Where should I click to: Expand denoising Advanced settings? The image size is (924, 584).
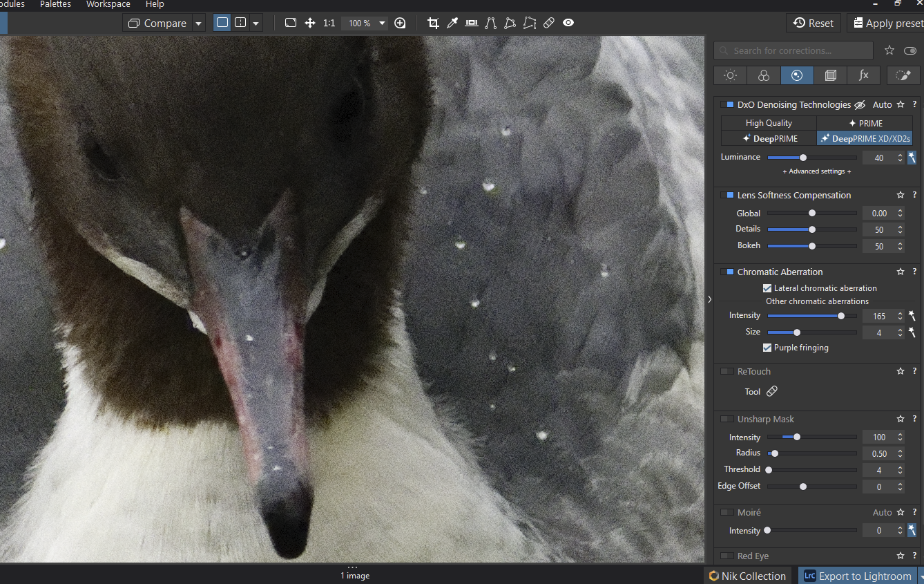click(817, 171)
